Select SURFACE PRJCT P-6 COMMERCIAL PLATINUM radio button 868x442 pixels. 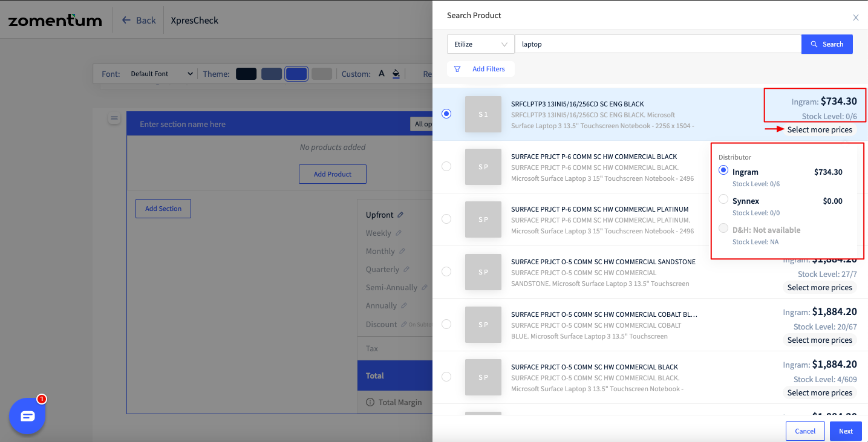(446, 219)
